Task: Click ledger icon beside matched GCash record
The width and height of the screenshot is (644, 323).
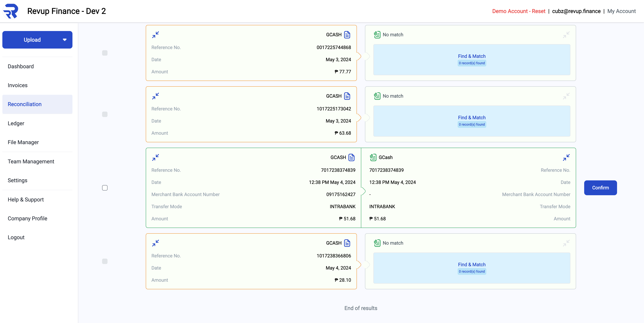Action: (373, 157)
